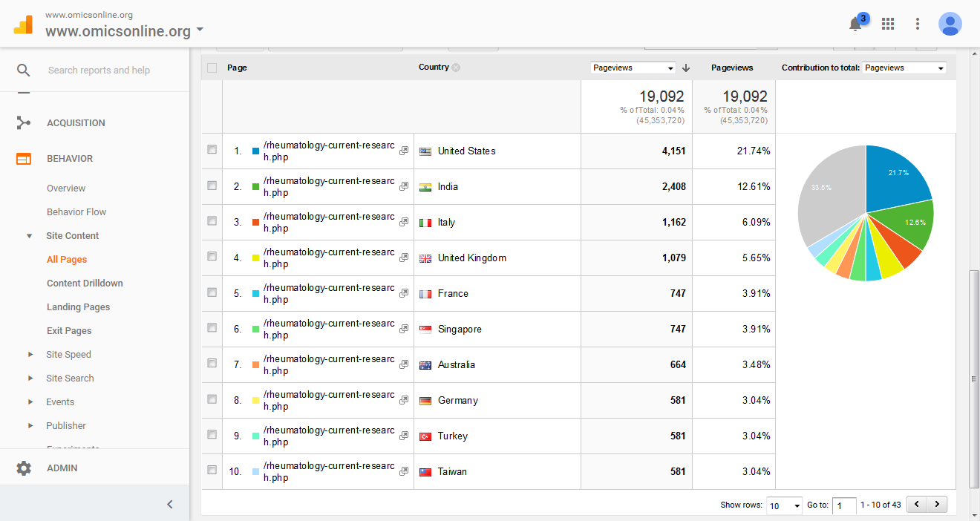Open United States row page path link

[329, 151]
